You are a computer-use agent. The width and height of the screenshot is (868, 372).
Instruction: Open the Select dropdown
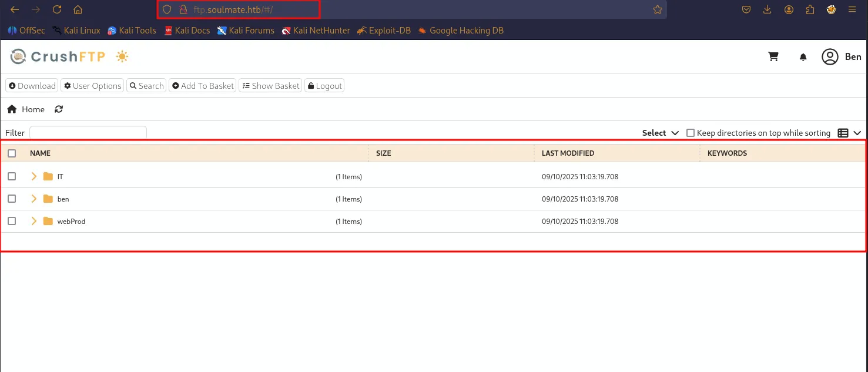661,133
